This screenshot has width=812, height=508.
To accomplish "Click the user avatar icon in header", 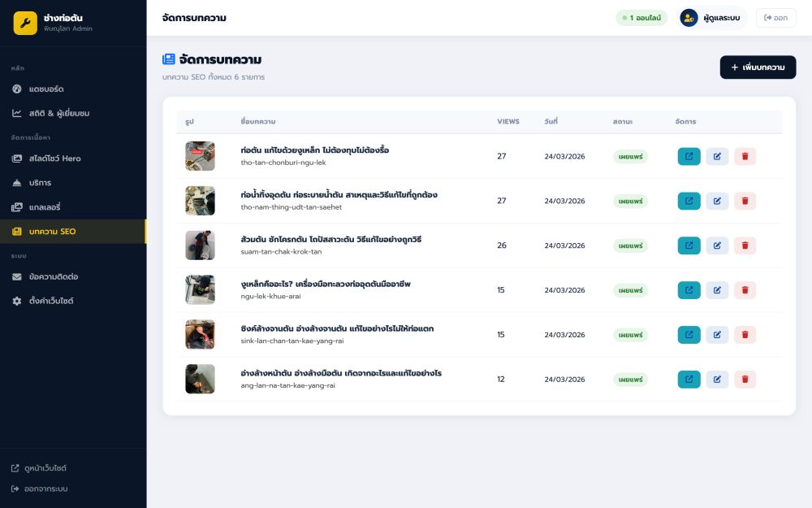I will click(x=689, y=18).
